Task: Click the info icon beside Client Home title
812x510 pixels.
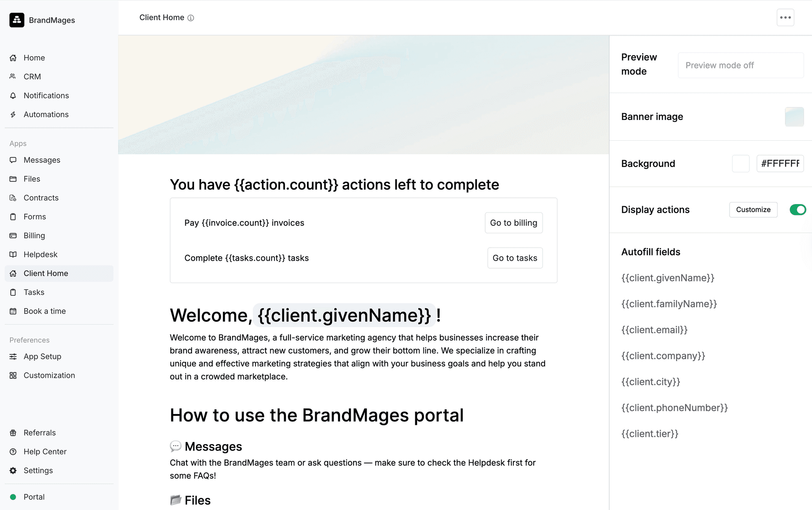Action: [191, 18]
